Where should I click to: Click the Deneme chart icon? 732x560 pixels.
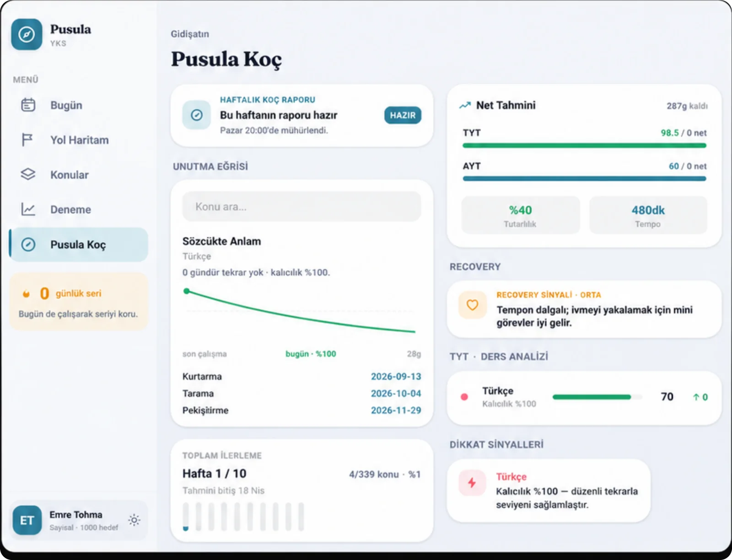(x=28, y=209)
